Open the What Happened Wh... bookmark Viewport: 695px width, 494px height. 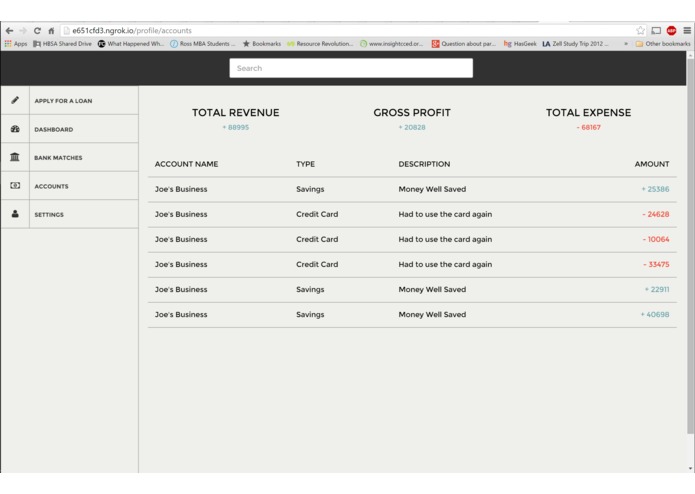(131, 43)
